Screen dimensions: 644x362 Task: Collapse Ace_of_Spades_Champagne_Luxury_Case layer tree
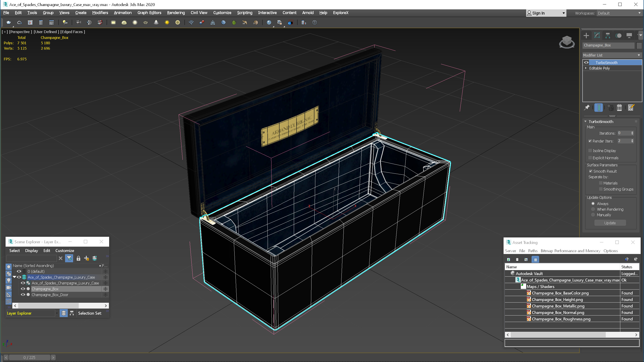pyautogui.click(x=15, y=277)
